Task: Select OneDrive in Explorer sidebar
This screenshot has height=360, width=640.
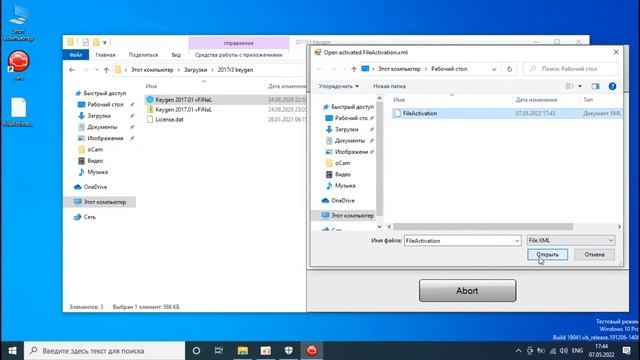Action: point(91,187)
